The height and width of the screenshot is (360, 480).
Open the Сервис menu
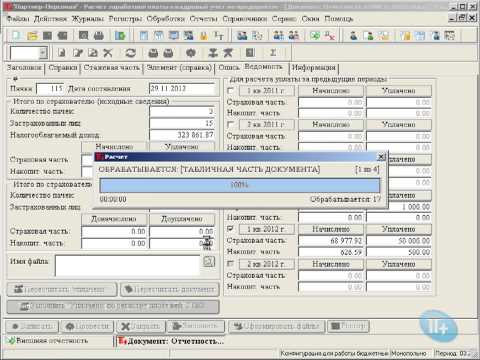pyautogui.click(x=284, y=19)
